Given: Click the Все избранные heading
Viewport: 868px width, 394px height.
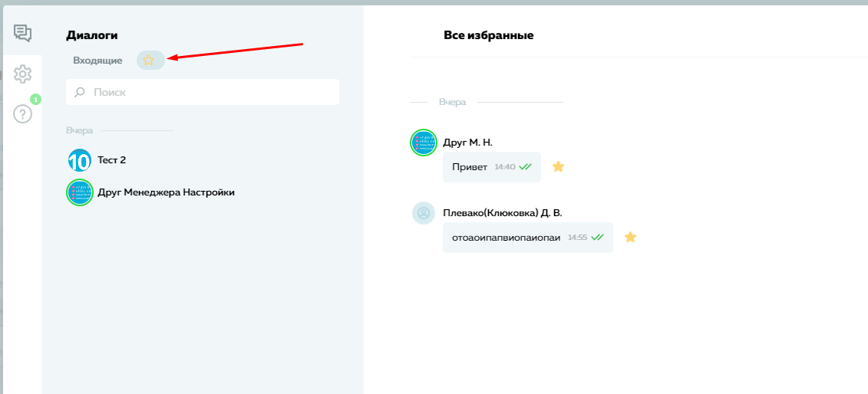Looking at the screenshot, I should pos(489,35).
